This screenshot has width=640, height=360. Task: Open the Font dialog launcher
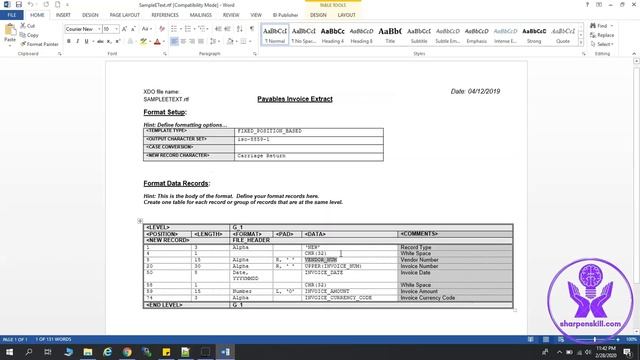coord(165,54)
